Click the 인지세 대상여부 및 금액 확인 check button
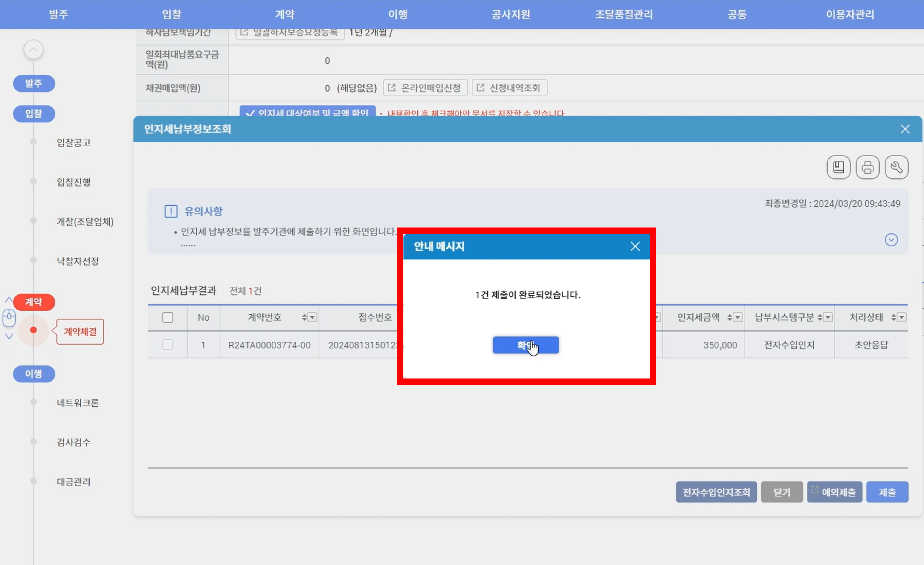The image size is (924, 565). tap(307, 111)
